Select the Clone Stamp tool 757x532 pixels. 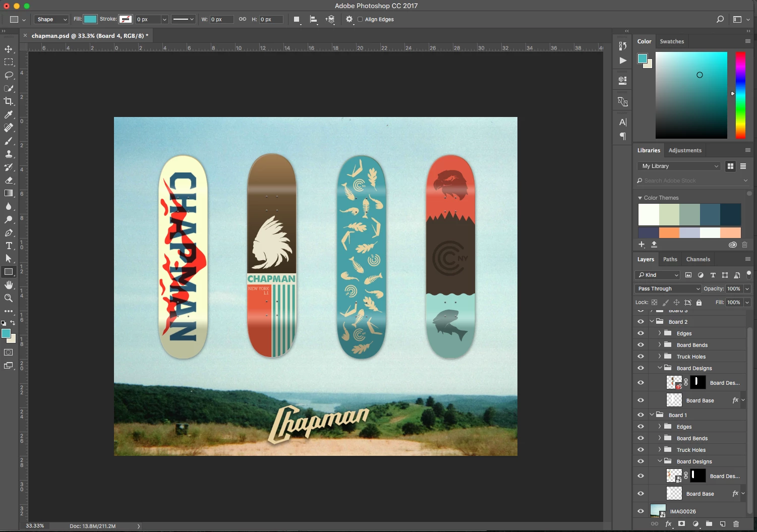point(9,154)
